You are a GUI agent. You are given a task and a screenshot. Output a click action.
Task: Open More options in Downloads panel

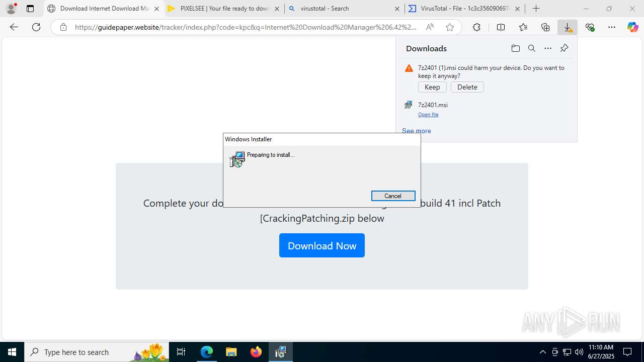[x=548, y=48]
